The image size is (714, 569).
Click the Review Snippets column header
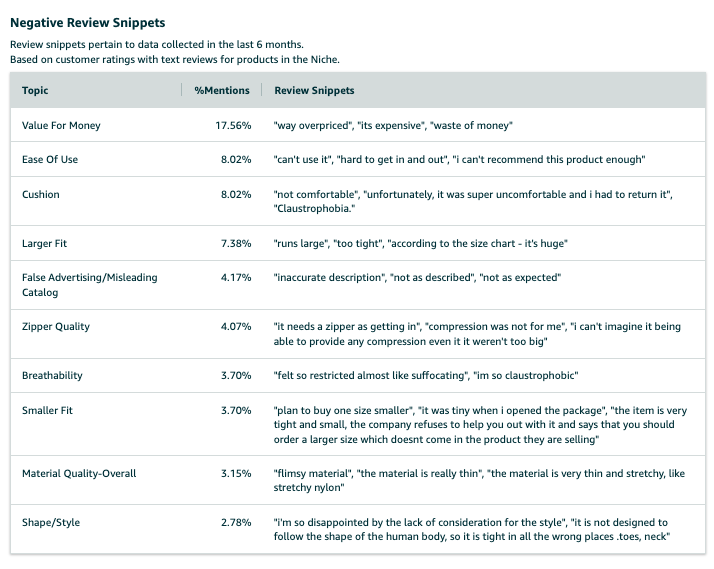click(x=314, y=91)
